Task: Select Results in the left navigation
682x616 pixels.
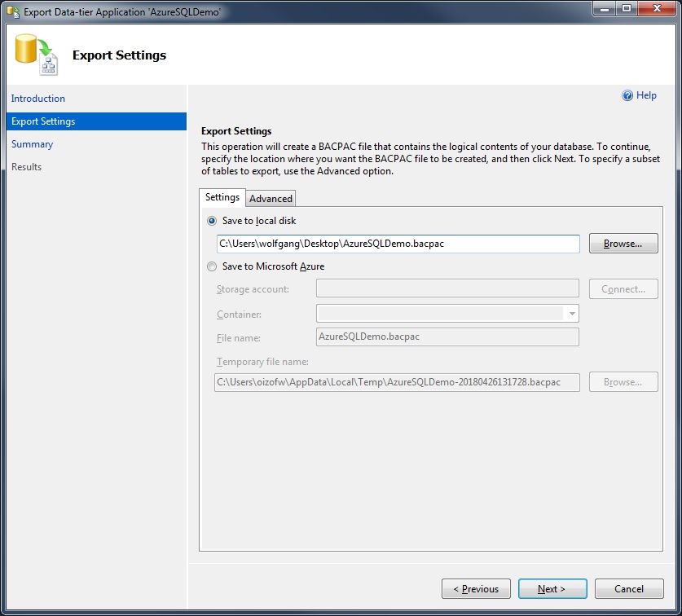Action: coord(26,167)
